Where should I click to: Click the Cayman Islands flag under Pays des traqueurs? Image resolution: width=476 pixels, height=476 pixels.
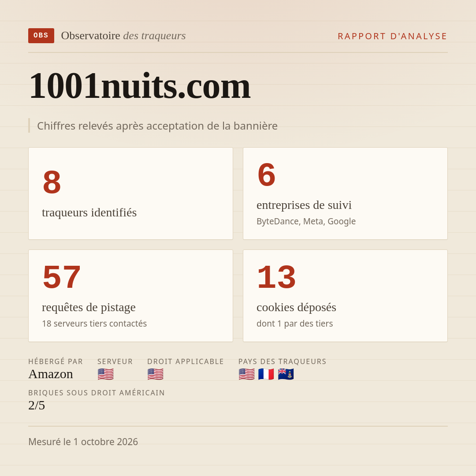pos(286,374)
